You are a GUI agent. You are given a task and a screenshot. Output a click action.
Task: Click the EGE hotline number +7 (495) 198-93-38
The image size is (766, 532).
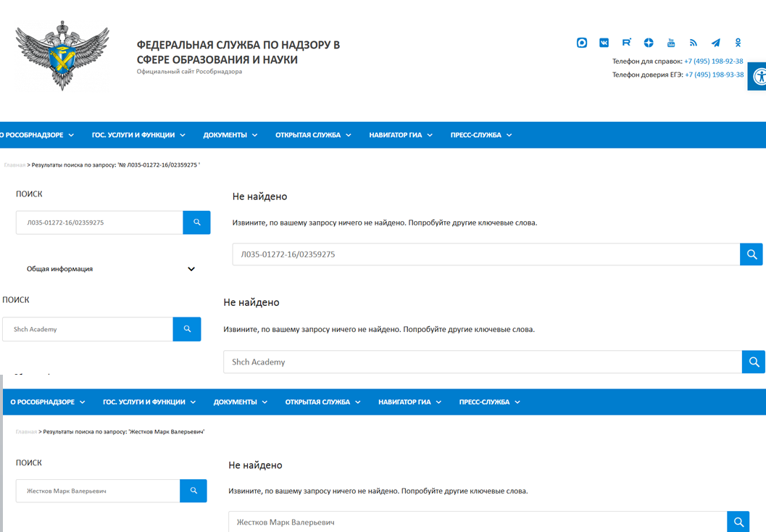tap(715, 75)
